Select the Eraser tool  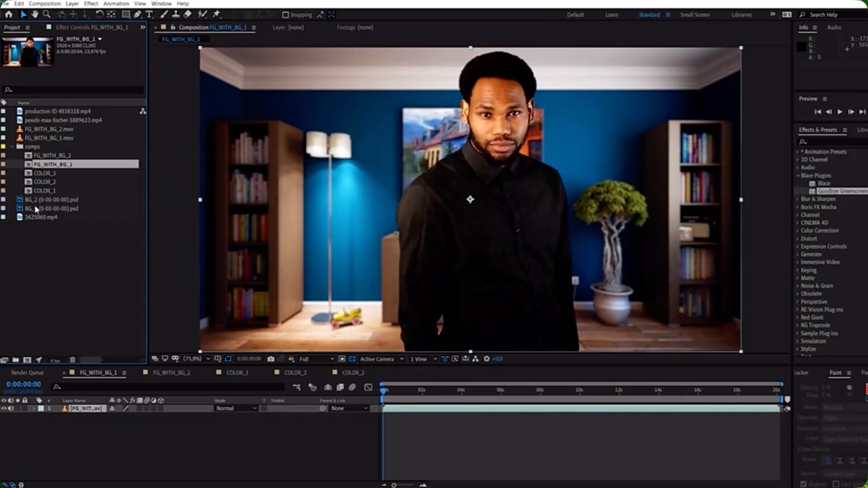188,14
